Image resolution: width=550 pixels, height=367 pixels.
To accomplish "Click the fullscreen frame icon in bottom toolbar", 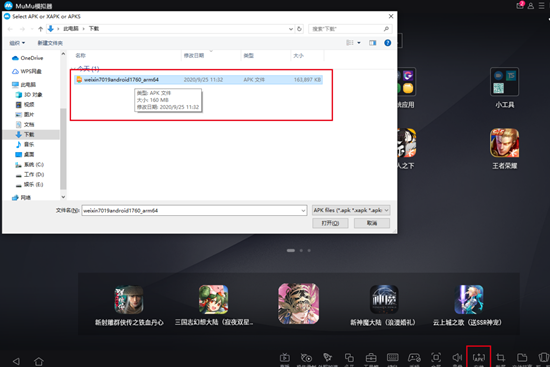I will tap(436, 358).
